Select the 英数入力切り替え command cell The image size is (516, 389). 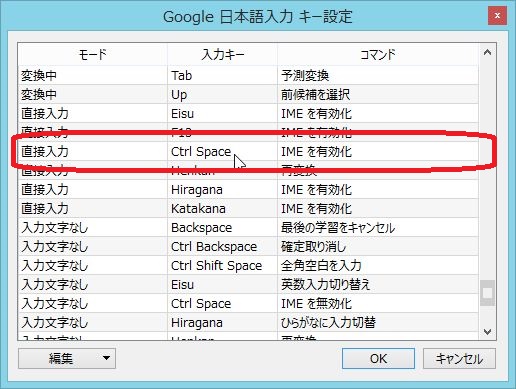[378, 285]
